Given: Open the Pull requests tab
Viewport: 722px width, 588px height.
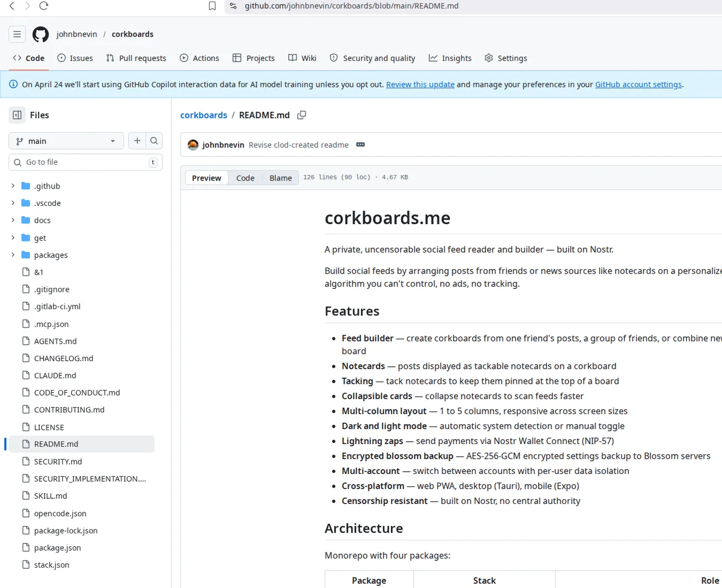Looking at the screenshot, I should [x=136, y=58].
